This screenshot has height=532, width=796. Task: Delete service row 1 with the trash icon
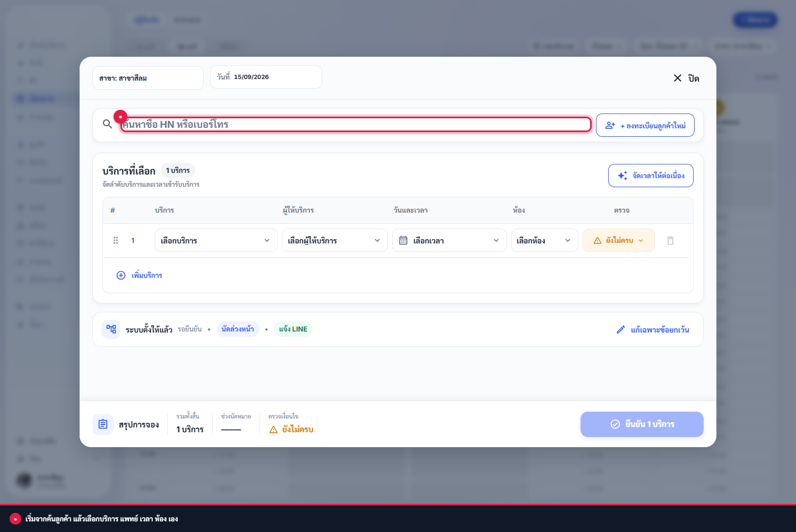670,241
